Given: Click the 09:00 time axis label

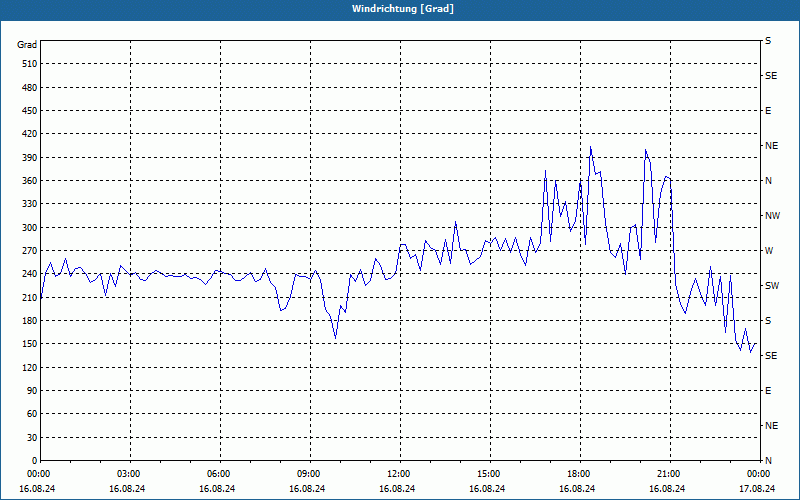Looking at the screenshot, I should pos(308,474).
